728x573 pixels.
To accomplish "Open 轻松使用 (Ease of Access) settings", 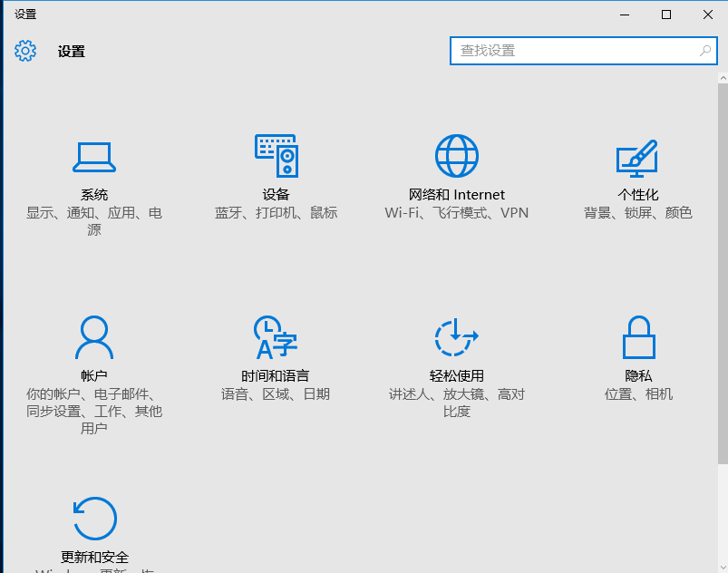I will click(x=457, y=354).
